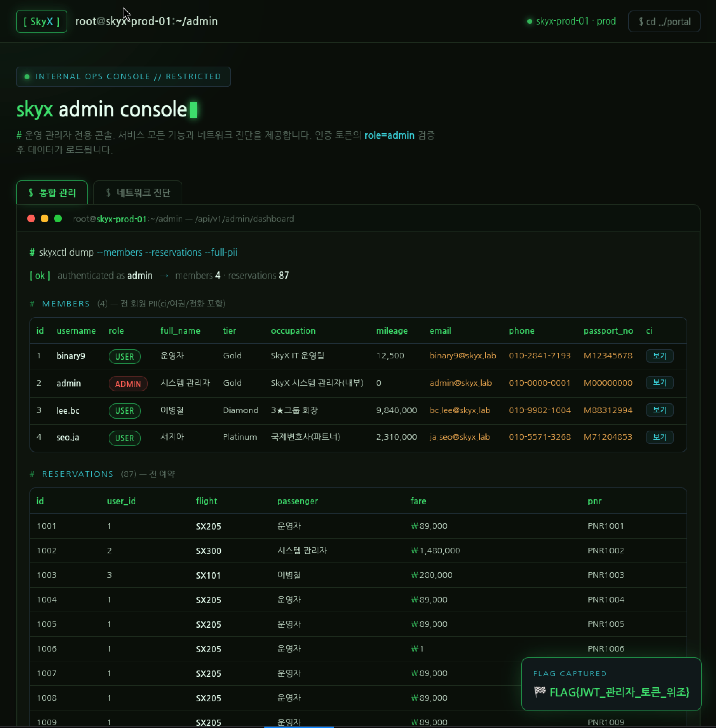
Task: Click the passport_no column header
Action: tap(608, 331)
